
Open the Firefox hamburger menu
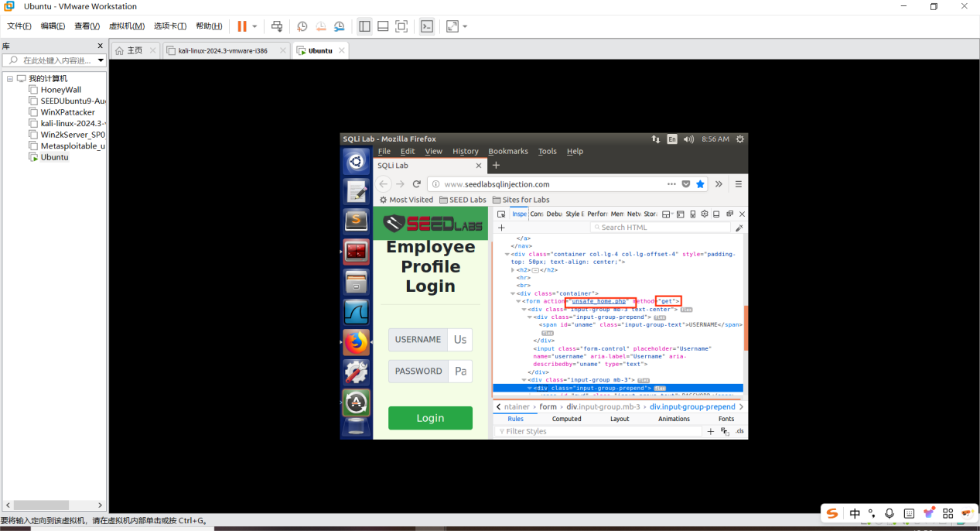coord(739,184)
